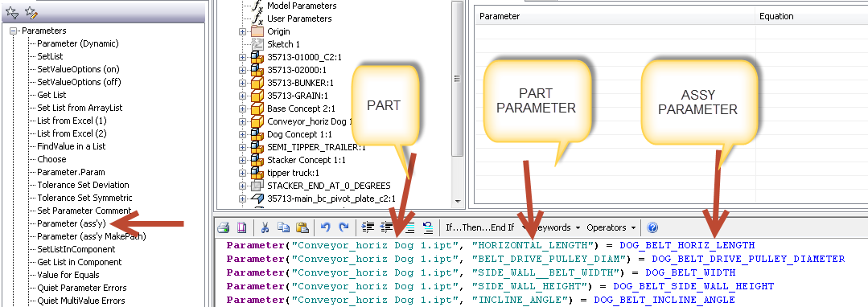
Task: Open the blue Help question mark icon
Action: 652,227
